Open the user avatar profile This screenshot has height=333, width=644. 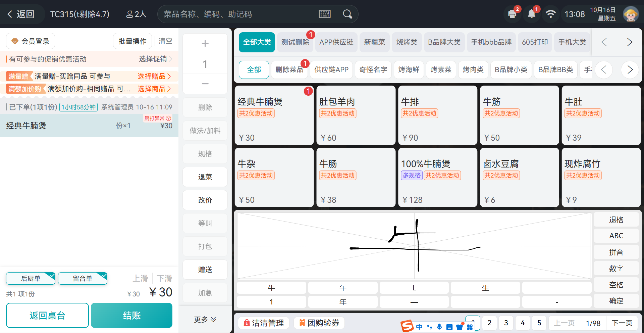631,14
